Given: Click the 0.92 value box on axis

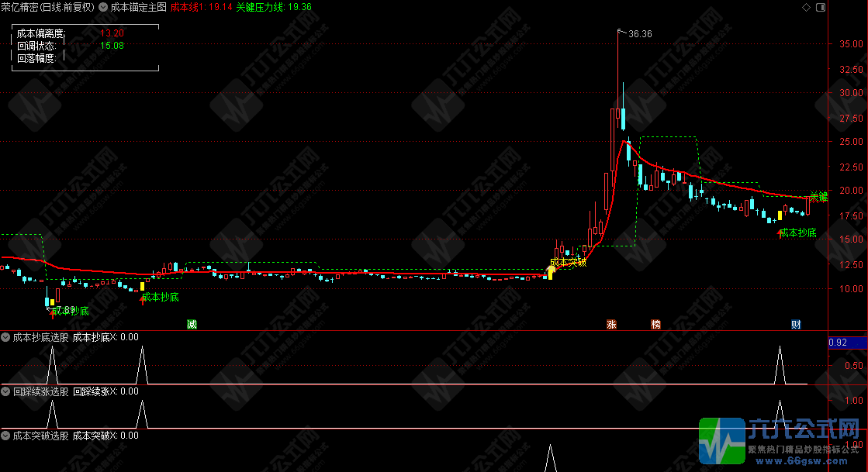Looking at the screenshot, I should click(838, 343).
